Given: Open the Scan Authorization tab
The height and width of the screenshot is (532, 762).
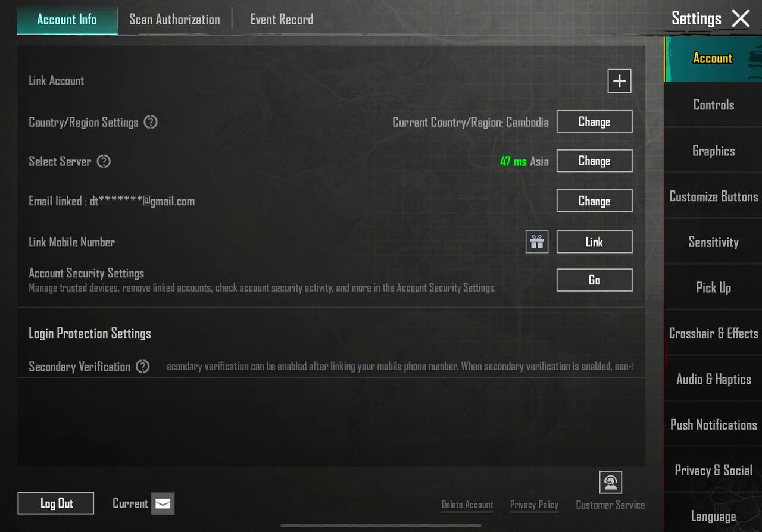Looking at the screenshot, I should pos(174,20).
